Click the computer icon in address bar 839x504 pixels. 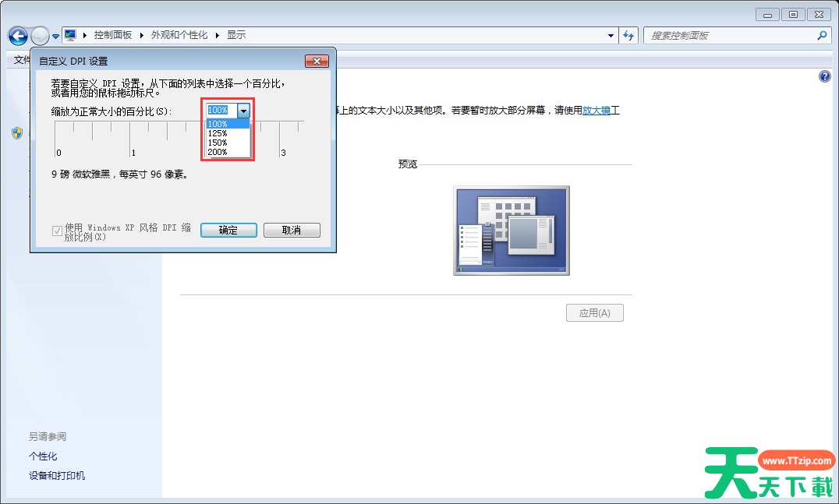[70, 35]
